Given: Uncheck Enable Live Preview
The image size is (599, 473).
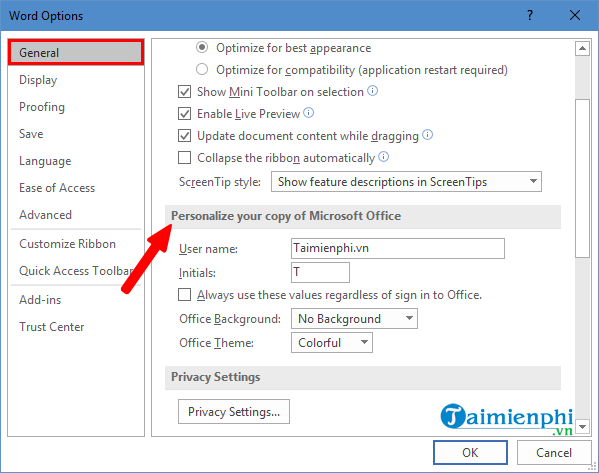Looking at the screenshot, I should pos(185,114).
